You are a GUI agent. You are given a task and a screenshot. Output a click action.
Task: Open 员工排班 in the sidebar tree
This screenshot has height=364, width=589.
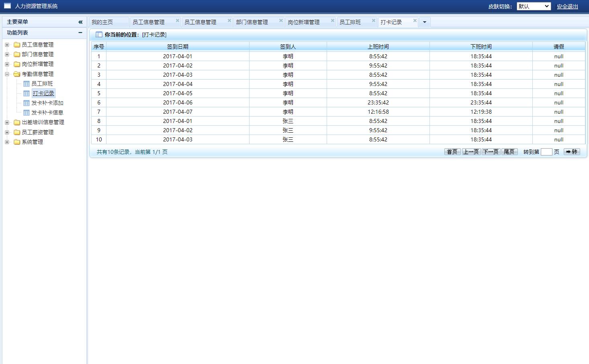tap(42, 84)
